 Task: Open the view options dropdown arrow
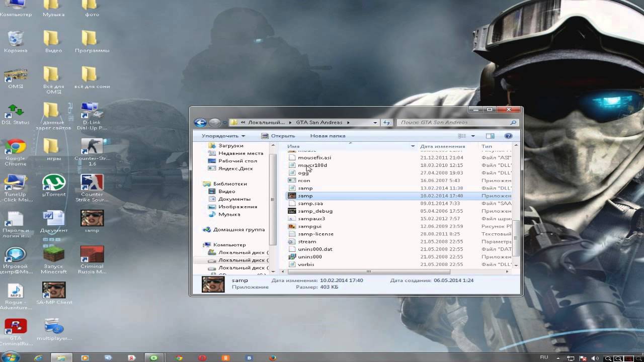click(x=473, y=136)
